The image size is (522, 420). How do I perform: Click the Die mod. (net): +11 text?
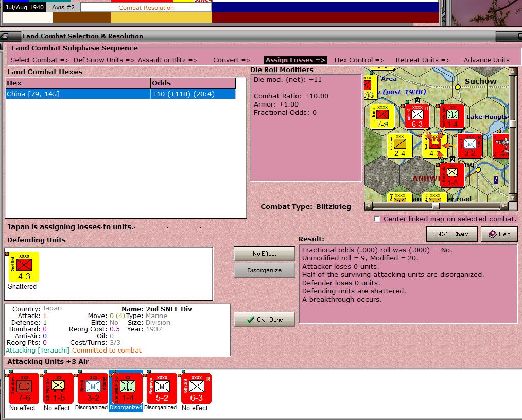click(288, 80)
